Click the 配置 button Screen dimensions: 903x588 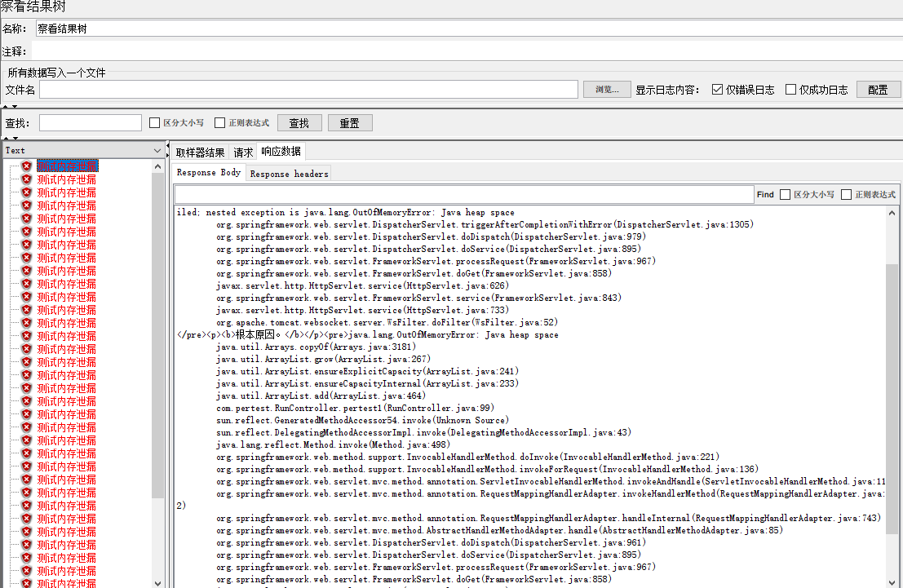click(878, 90)
